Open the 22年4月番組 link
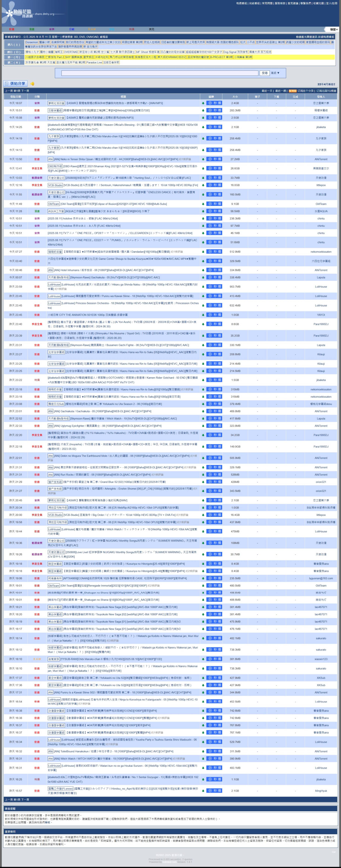 click(x=326, y=84)
